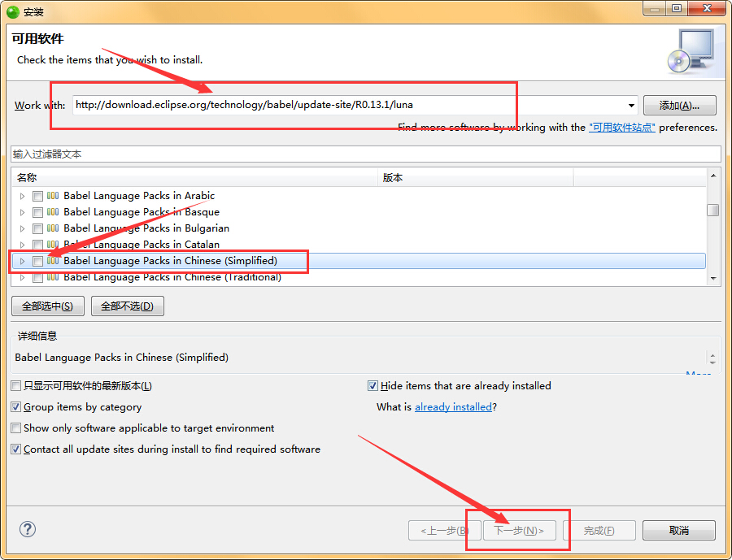Click the 全部选中(S) select all button
Viewport: 732px width, 560px height.
[x=47, y=306]
